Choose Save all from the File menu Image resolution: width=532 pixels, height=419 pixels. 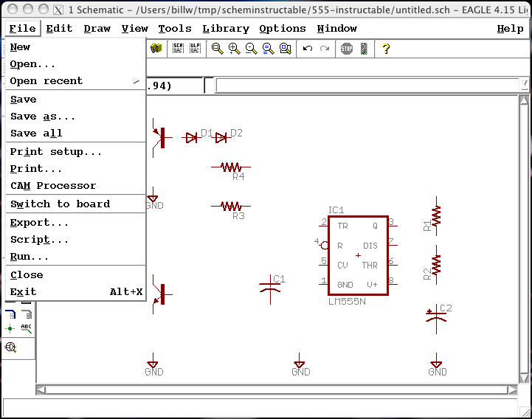[76, 134]
